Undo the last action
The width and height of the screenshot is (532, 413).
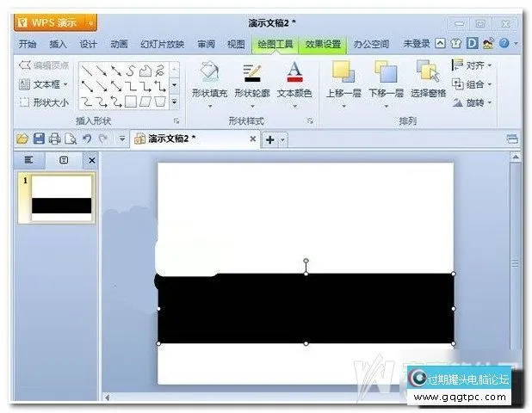(x=87, y=139)
